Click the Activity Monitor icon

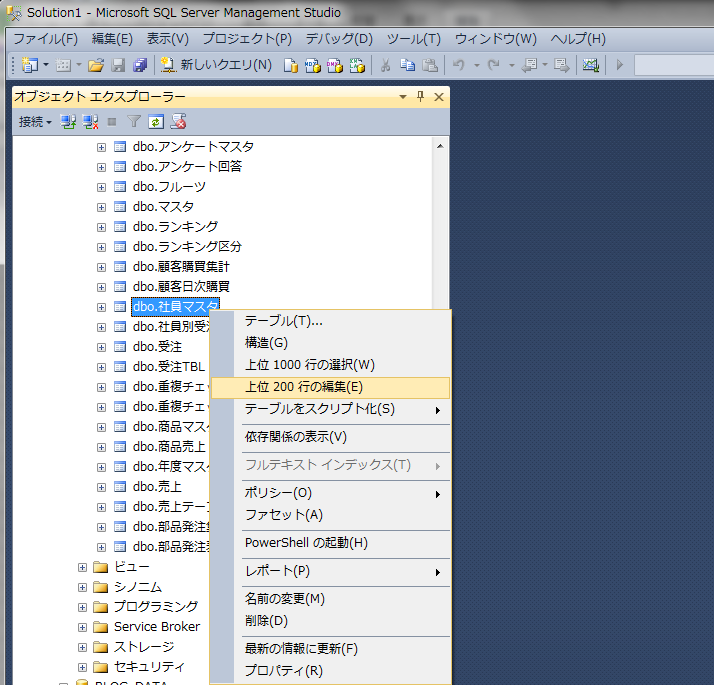click(591, 65)
